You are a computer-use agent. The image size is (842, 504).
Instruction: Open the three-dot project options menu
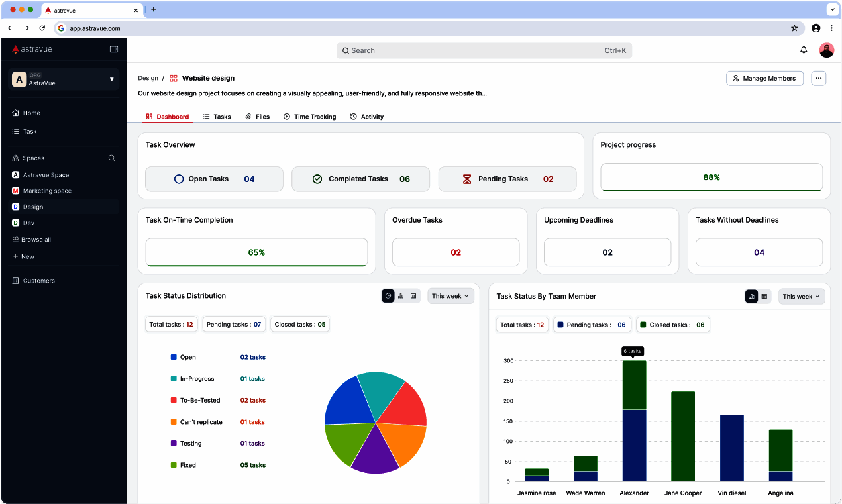coord(819,78)
